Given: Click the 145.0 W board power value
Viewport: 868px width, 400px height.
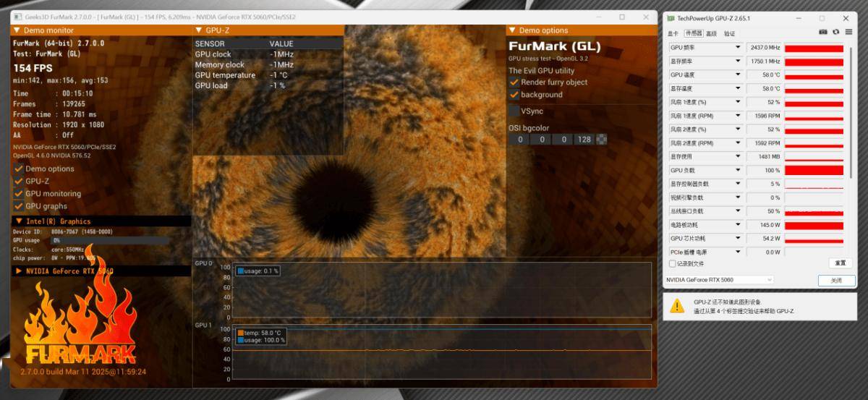Looking at the screenshot, I should click(x=764, y=225).
